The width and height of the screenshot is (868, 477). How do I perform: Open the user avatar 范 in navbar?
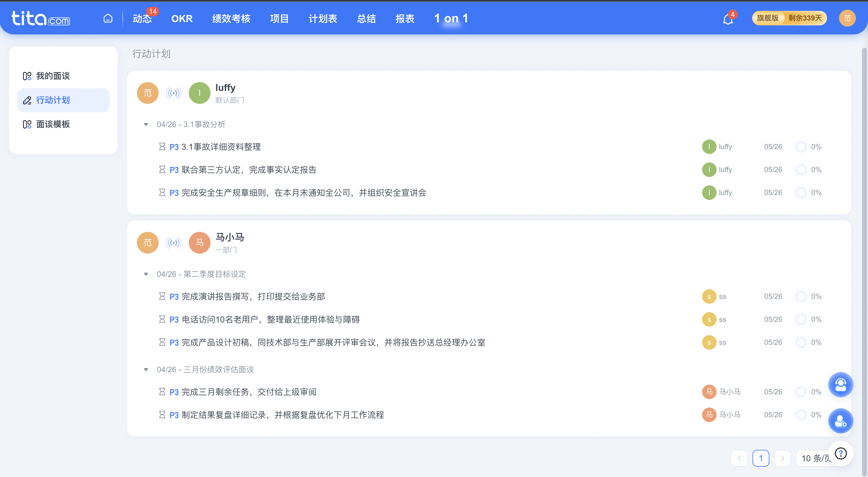(x=847, y=18)
